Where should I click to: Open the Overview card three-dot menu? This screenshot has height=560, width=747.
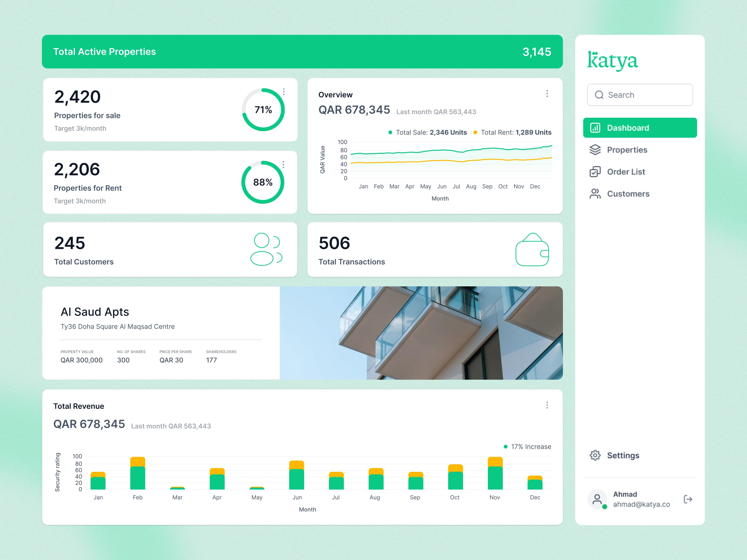[547, 94]
